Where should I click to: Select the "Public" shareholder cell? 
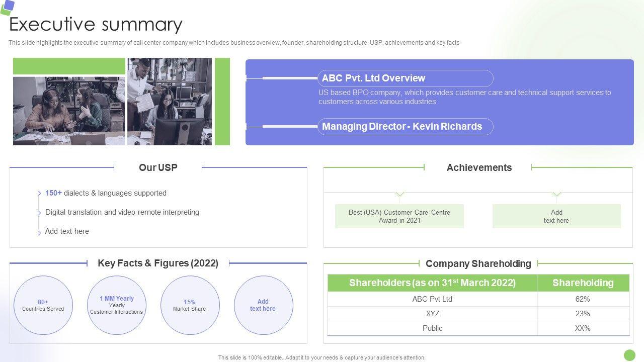(x=433, y=328)
